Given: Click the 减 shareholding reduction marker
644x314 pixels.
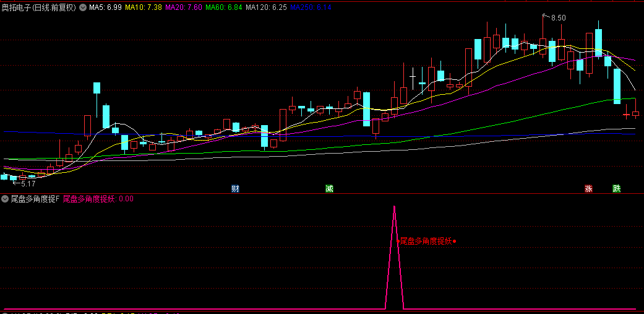Looking at the screenshot, I should point(329,189).
